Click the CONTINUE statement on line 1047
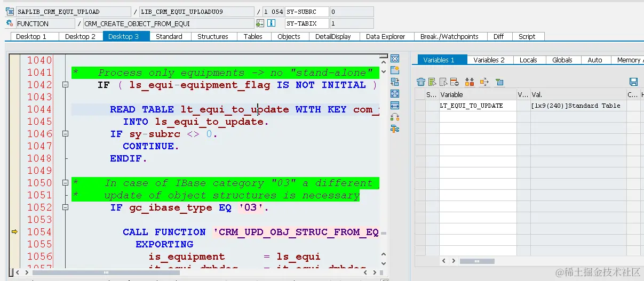This screenshot has width=644, height=281. (151, 146)
